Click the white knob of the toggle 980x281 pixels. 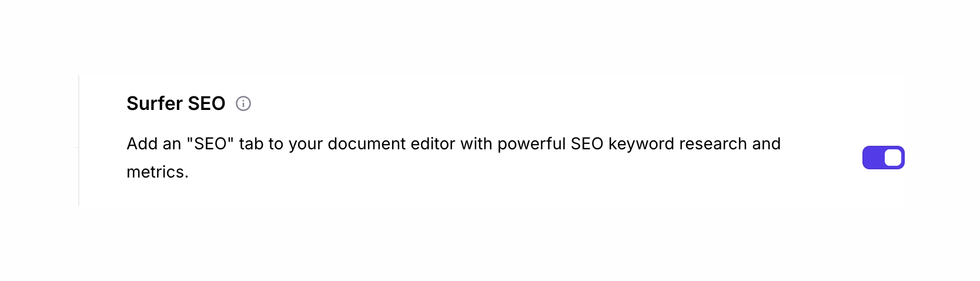[892, 158]
